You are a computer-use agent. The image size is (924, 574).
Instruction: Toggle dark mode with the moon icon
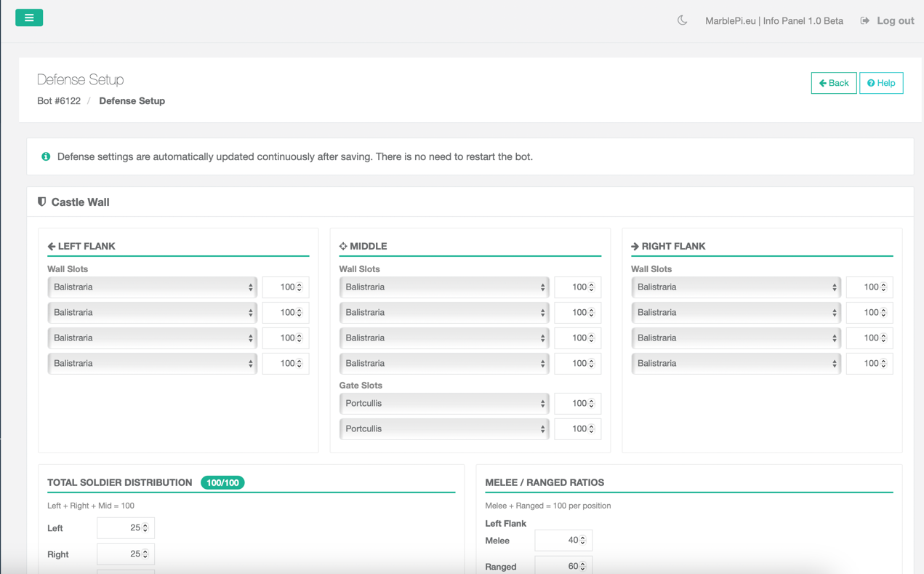coord(682,20)
